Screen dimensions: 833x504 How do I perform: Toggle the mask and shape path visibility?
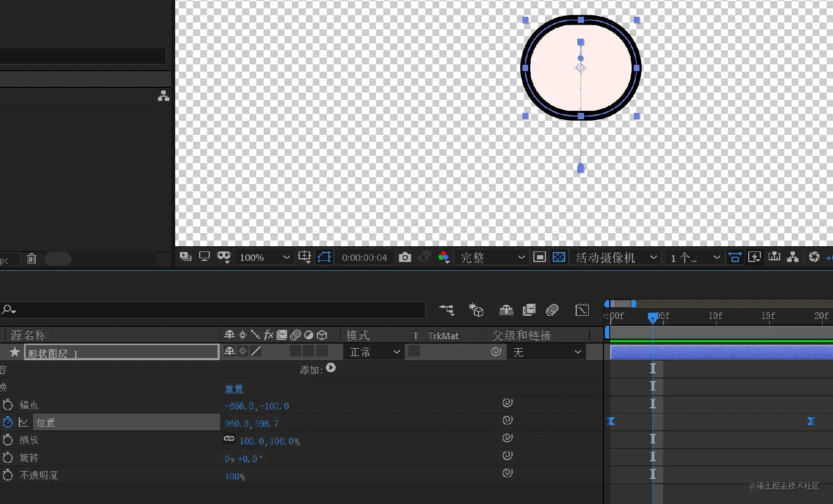coord(324,257)
